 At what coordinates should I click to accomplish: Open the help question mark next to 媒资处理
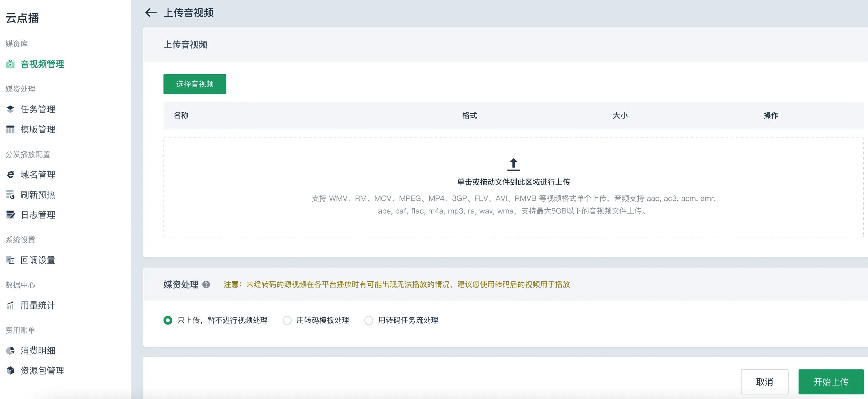pyautogui.click(x=206, y=285)
